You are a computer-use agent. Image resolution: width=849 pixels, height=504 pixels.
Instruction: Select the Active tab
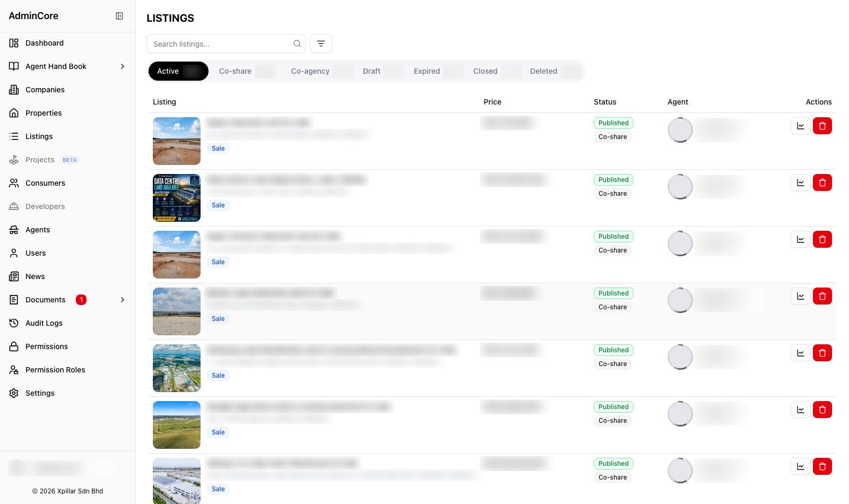[x=178, y=71]
